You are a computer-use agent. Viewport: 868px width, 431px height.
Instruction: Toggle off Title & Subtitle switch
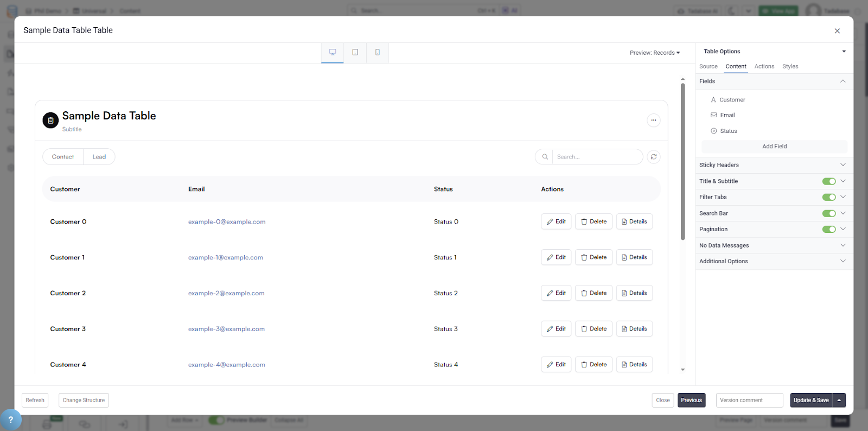click(x=828, y=181)
